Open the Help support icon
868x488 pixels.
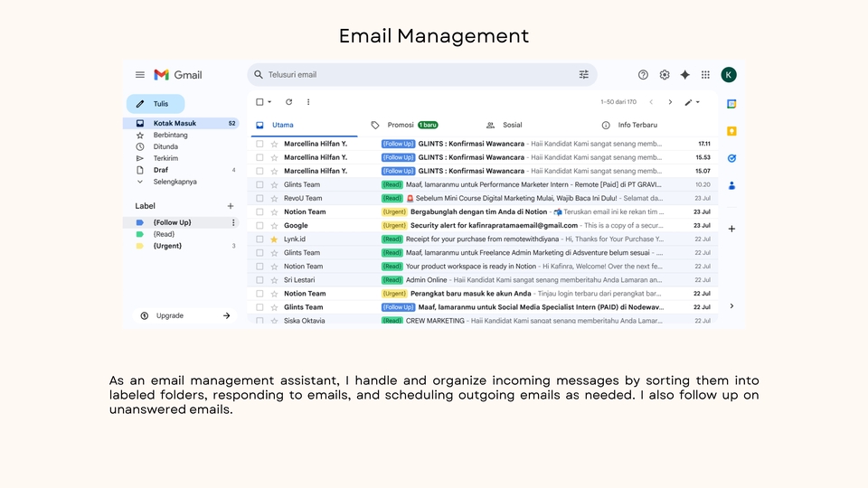click(643, 75)
